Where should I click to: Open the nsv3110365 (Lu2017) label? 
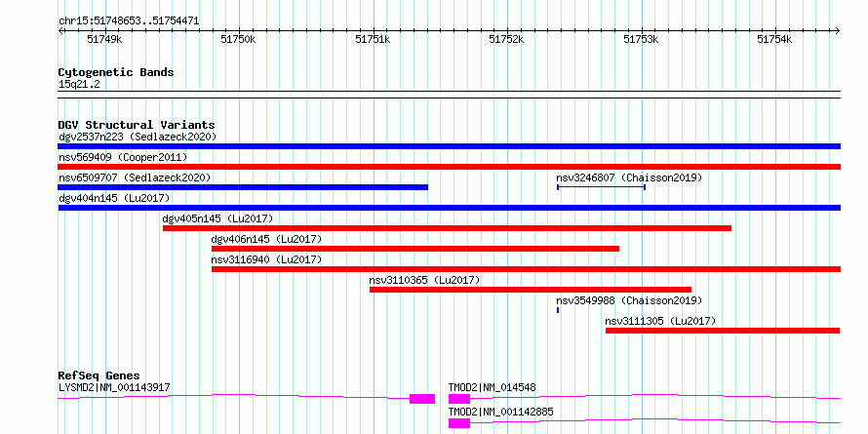[x=424, y=280]
